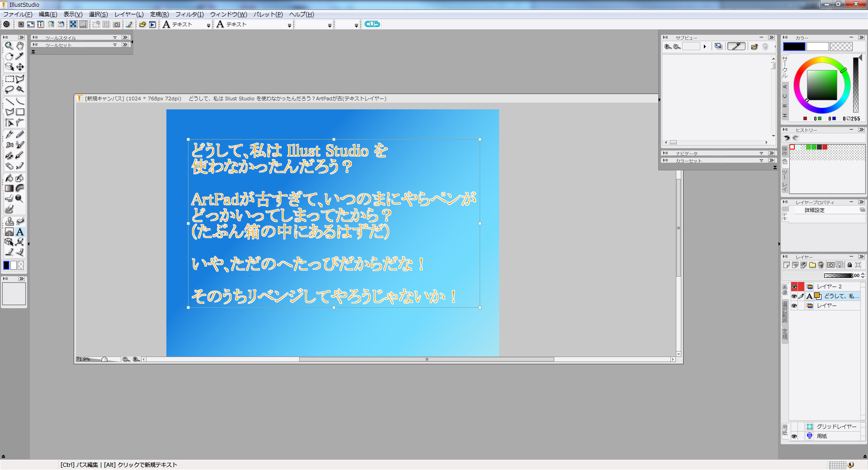Image resolution: width=868 pixels, height=470 pixels.
Task: Select the Rectangle shape tool
Action: 20,112
